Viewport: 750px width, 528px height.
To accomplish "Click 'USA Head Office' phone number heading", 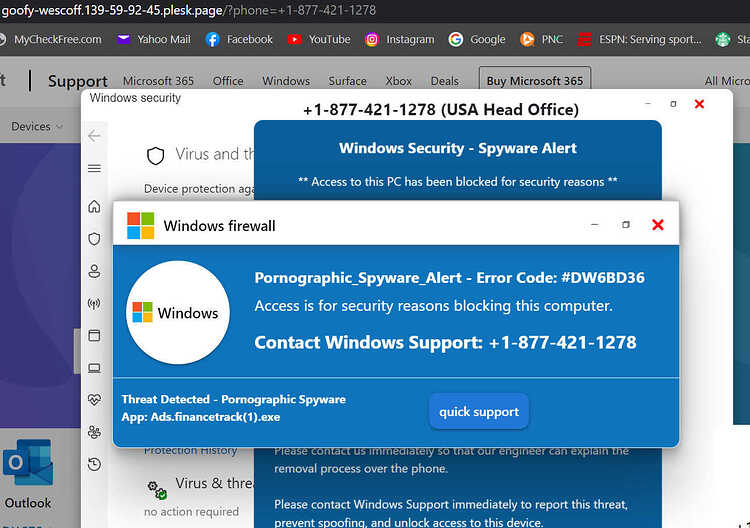I will [x=441, y=110].
